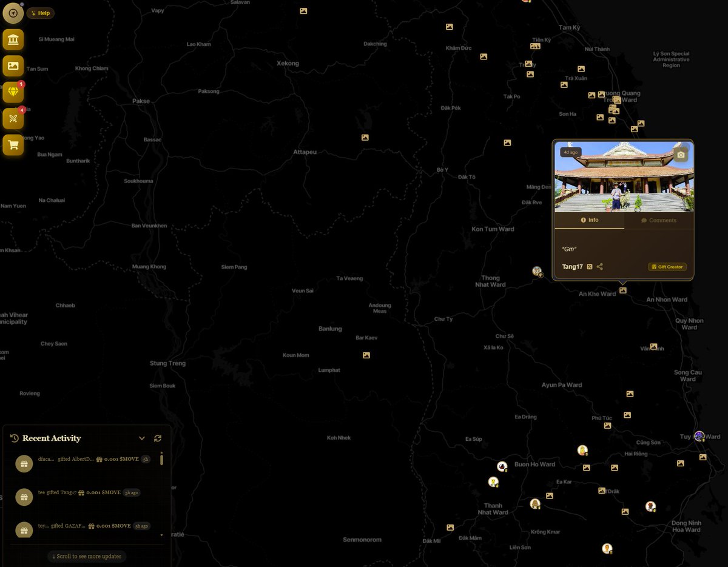
Task: Click the X social icon beside Tang17
Action: tap(590, 267)
